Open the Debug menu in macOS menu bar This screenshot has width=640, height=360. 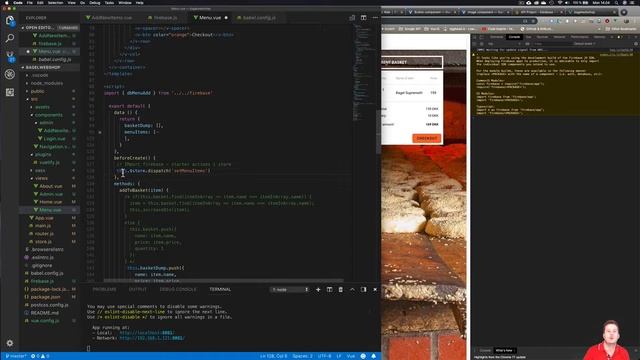[x=95, y=2]
